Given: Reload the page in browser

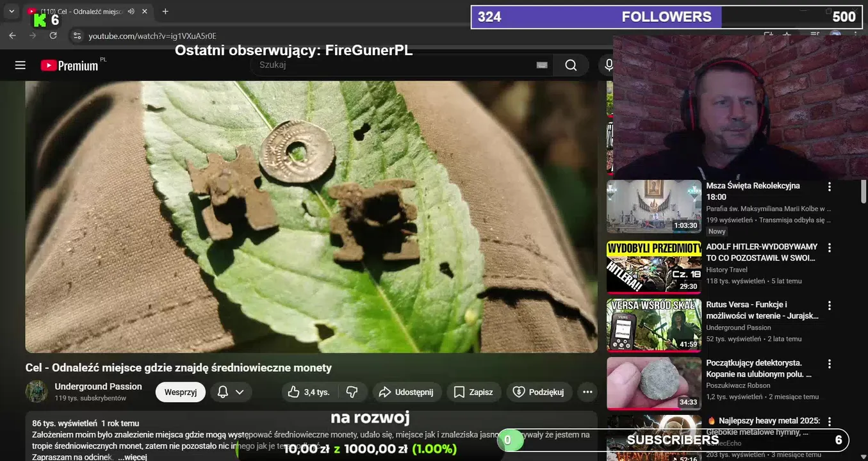Looking at the screenshot, I should pos(53,36).
